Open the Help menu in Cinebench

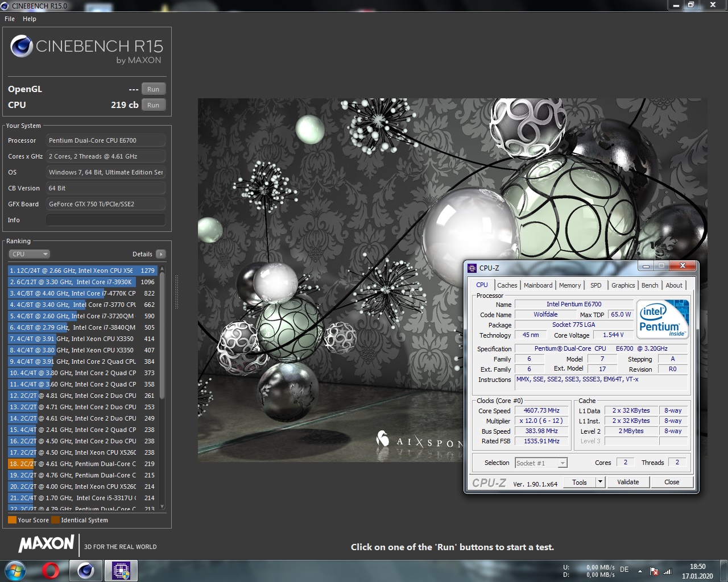(30, 19)
